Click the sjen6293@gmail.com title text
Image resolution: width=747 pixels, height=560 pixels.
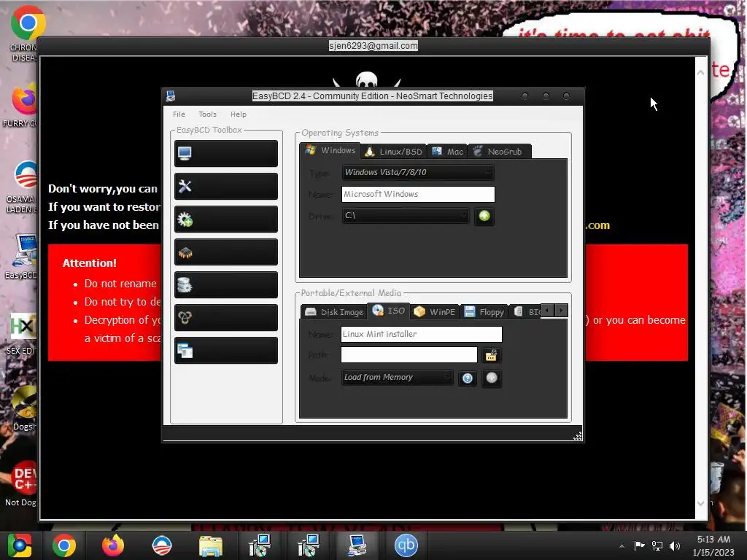click(x=373, y=46)
